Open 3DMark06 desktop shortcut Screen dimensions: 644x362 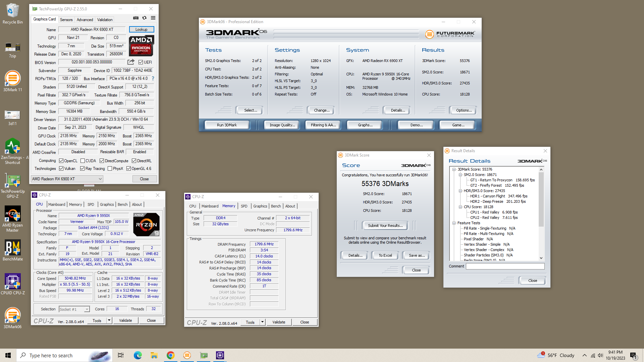[x=12, y=318]
